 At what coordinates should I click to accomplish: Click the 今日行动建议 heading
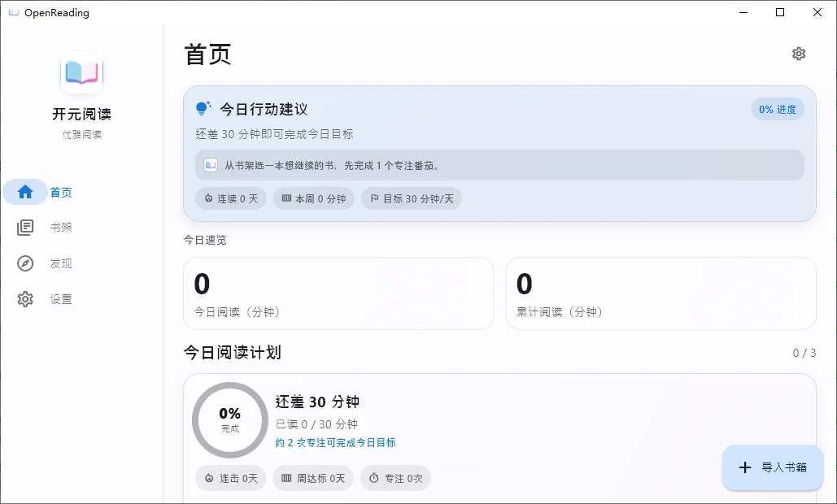[264, 109]
